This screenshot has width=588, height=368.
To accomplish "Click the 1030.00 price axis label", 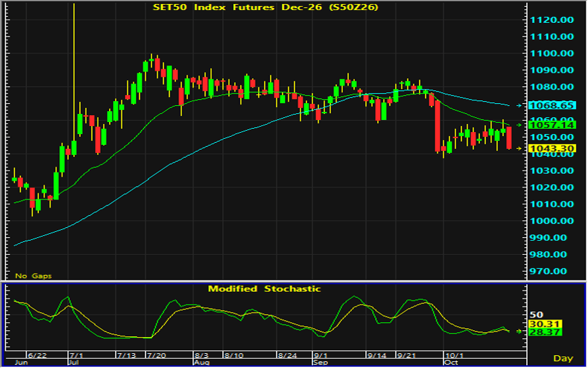I will pos(552,171).
